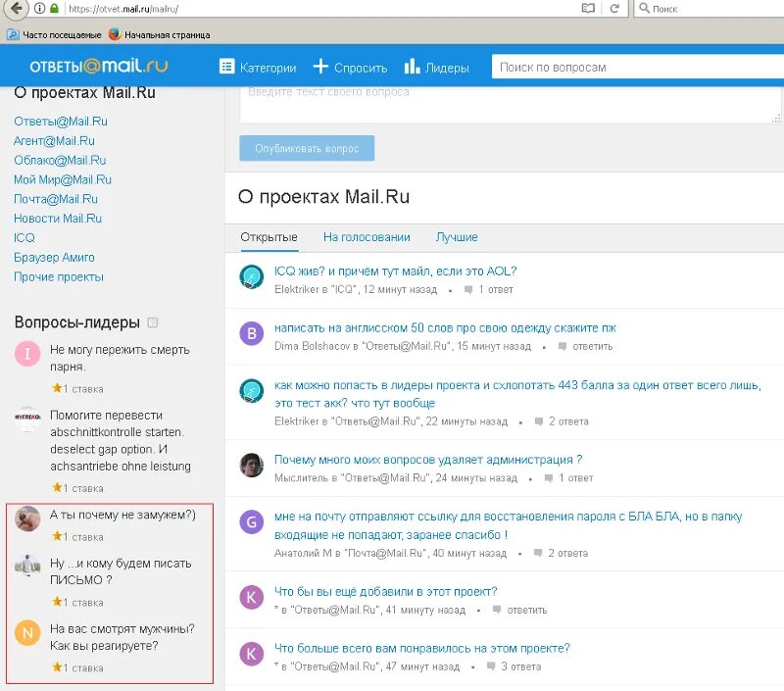
Task: Click the magnifier icon in browser search box
Action: (x=644, y=8)
